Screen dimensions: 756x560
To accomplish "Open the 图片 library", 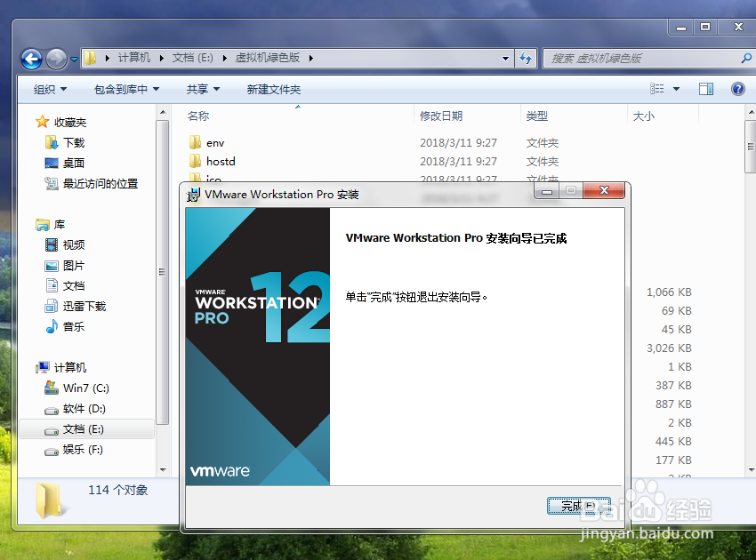I will [x=74, y=266].
